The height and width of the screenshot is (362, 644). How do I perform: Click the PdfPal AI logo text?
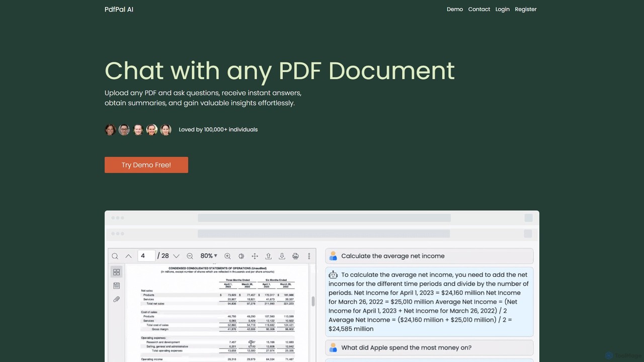(119, 9)
